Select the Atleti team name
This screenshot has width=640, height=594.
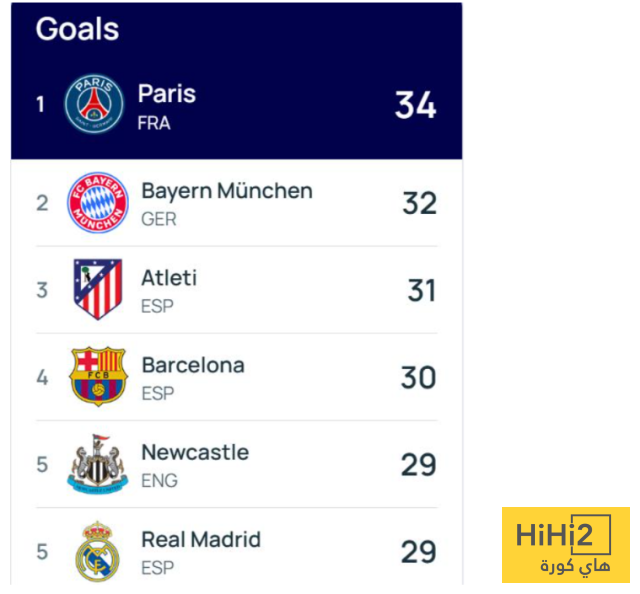pyautogui.click(x=169, y=278)
